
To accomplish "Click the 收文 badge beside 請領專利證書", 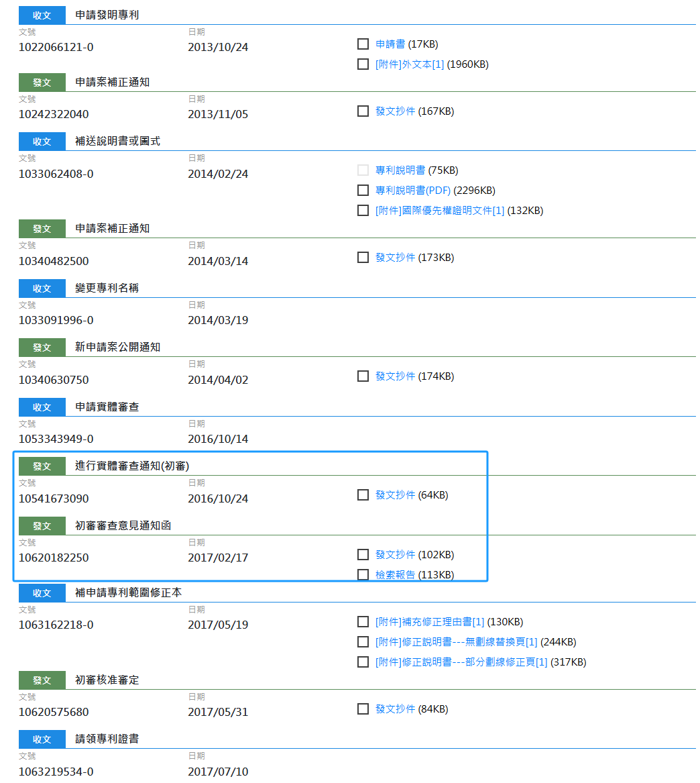I will coord(42,739).
